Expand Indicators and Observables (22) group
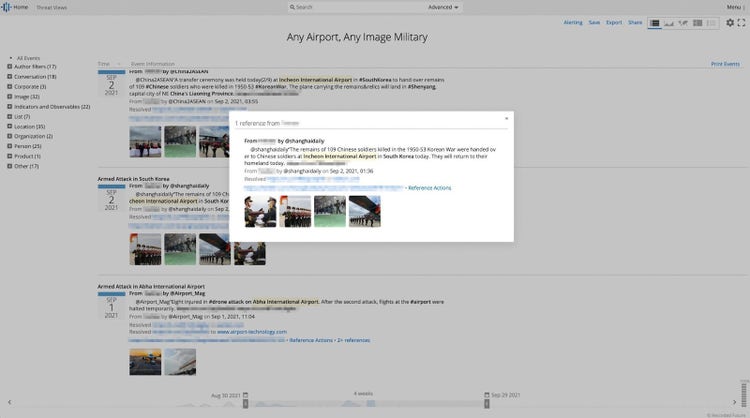750x418 pixels. click(10, 107)
